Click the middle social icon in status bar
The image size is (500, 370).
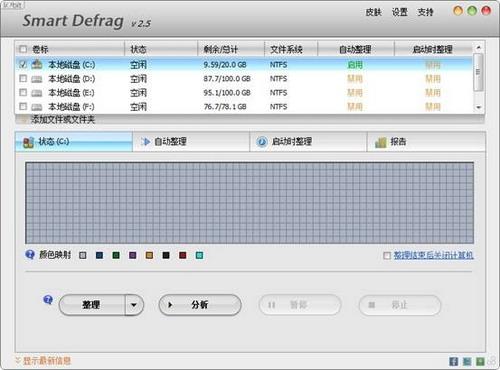tap(467, 361)
